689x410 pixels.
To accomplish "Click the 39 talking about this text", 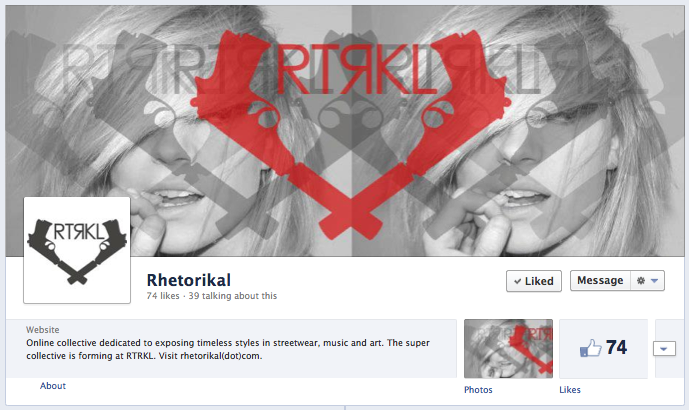I will coord(233,296).
